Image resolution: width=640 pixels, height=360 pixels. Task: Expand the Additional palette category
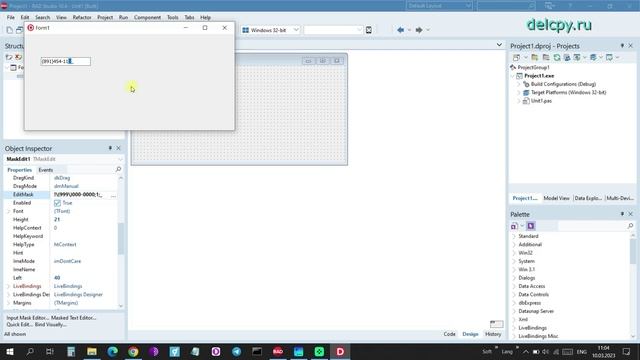pos(514,244)
